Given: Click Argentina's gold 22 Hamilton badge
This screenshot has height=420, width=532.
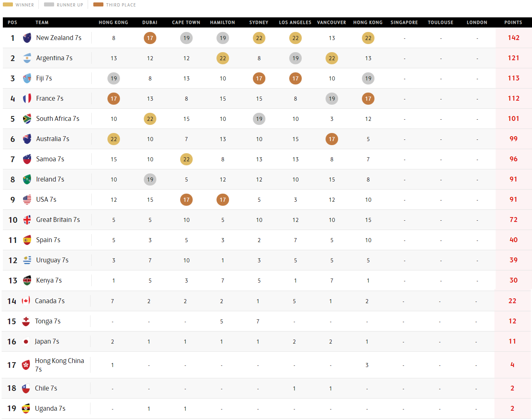Looking at the screenshot, I should coord(223,58).
